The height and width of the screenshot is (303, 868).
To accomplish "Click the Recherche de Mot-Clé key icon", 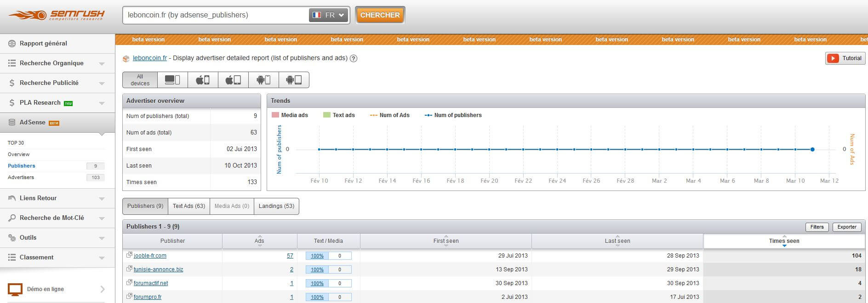I will click(12, 218).
